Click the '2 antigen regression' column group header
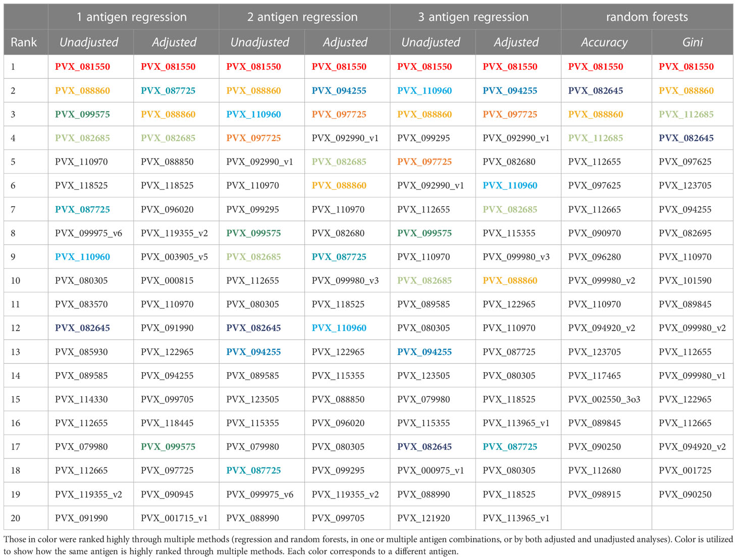 [x=302, y=17]
